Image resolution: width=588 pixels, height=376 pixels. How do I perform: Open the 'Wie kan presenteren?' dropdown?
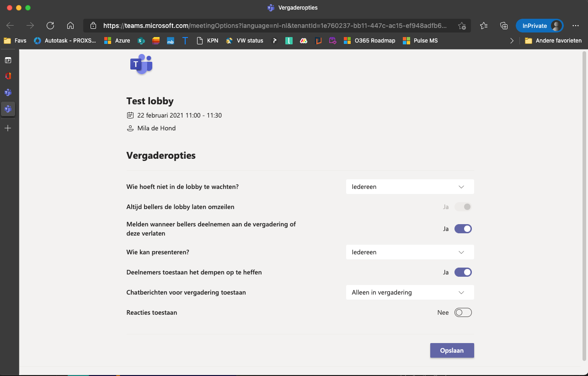tap(410, 252)
